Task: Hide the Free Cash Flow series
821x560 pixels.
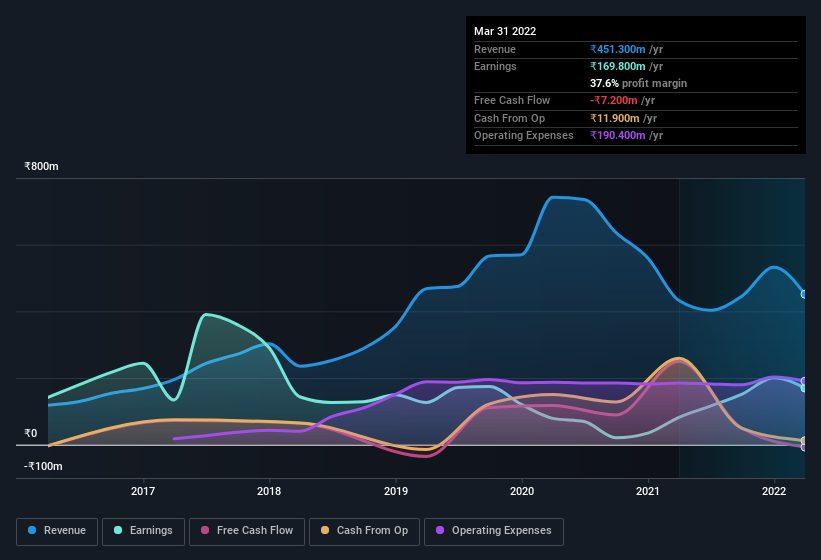Action: point(247,531)
